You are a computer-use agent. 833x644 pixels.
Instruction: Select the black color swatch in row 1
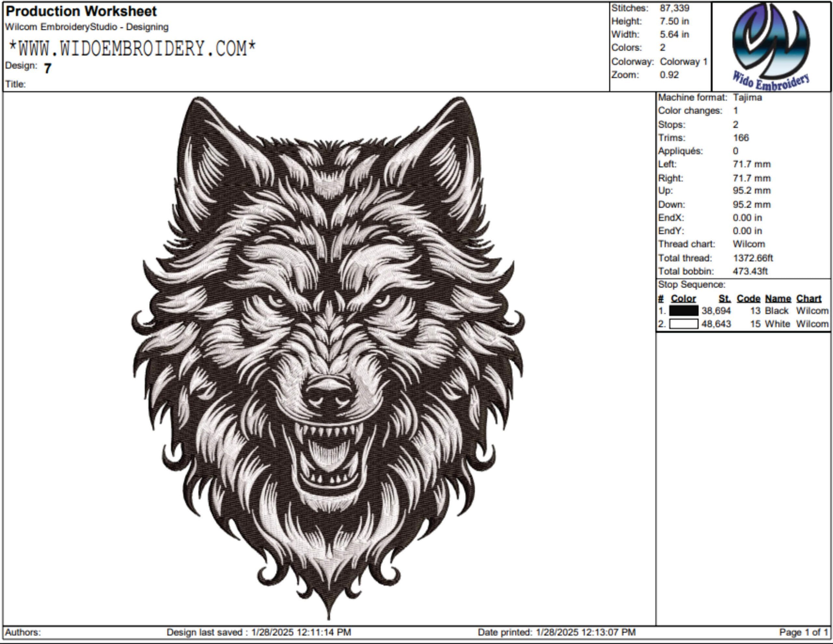(684, 310)
